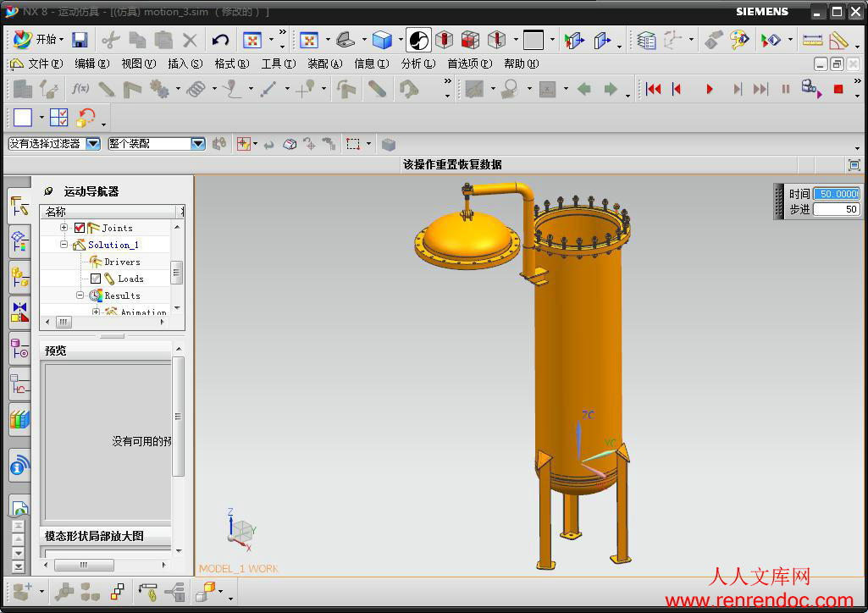
Task: Pause the animation playback
Action: pos(786,89)
